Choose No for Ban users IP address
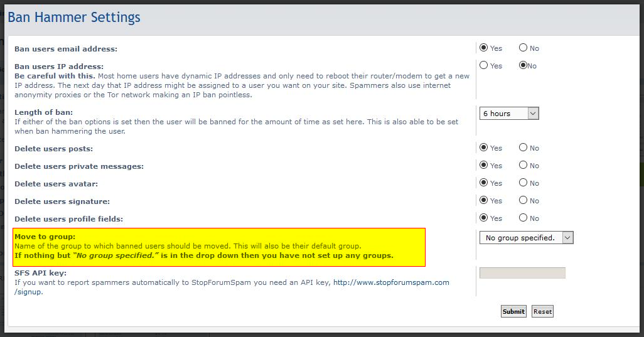Image resolution: width=644 pixels, height=337 pixels. (523, 65)
